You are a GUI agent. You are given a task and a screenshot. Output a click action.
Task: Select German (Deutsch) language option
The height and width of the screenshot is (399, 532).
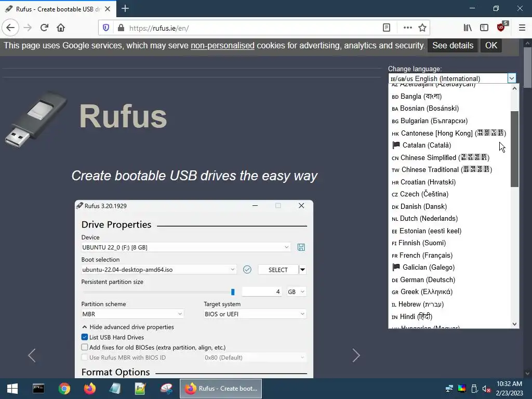click(x=449, y=280)
